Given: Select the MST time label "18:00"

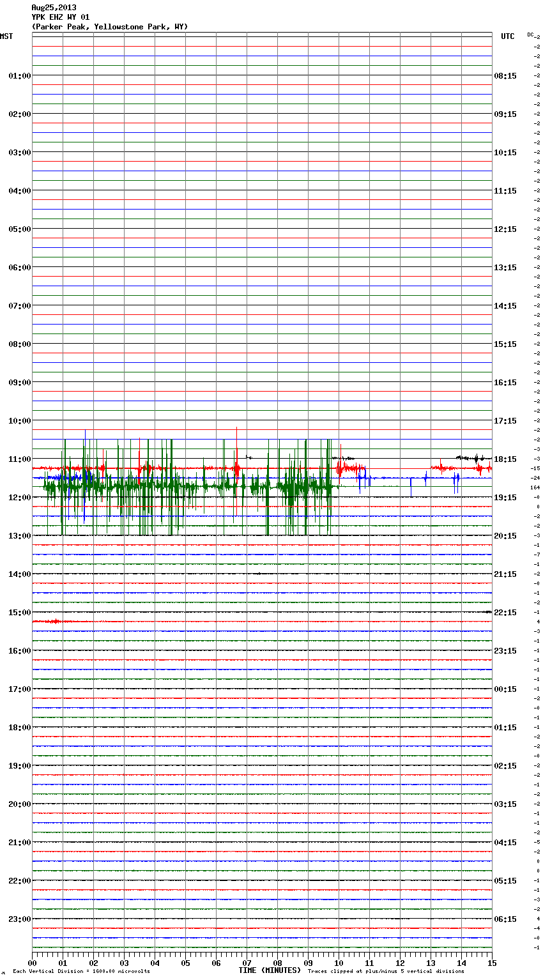Looking at the screenshot, I should click(20, 728).
